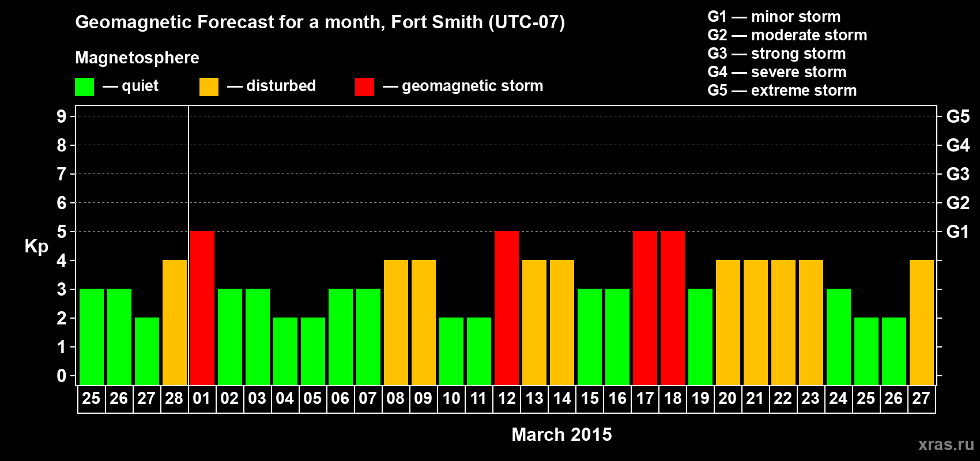This screenshot has height=461, width=980.
Task: Click the 'G5 — extreme storm' legend line
Action: (x=782, y=90)
